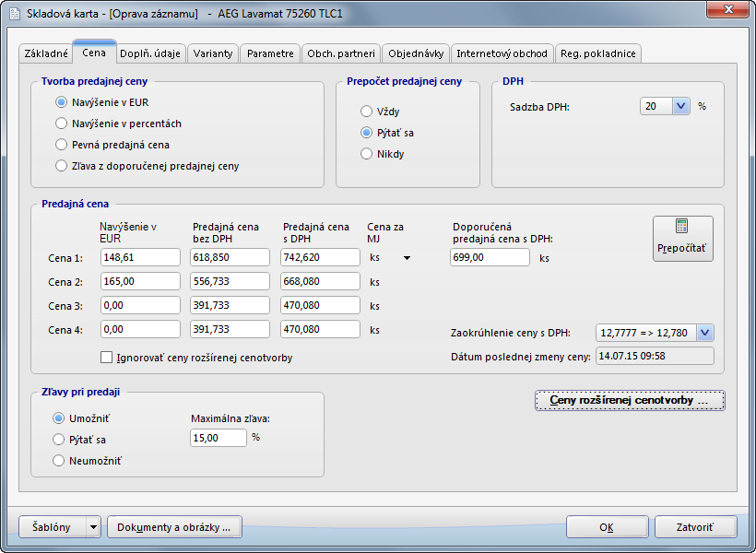Select the Pýtať sa recalculation option
This screenshot has height=553, width=756.
pos(366,133)
